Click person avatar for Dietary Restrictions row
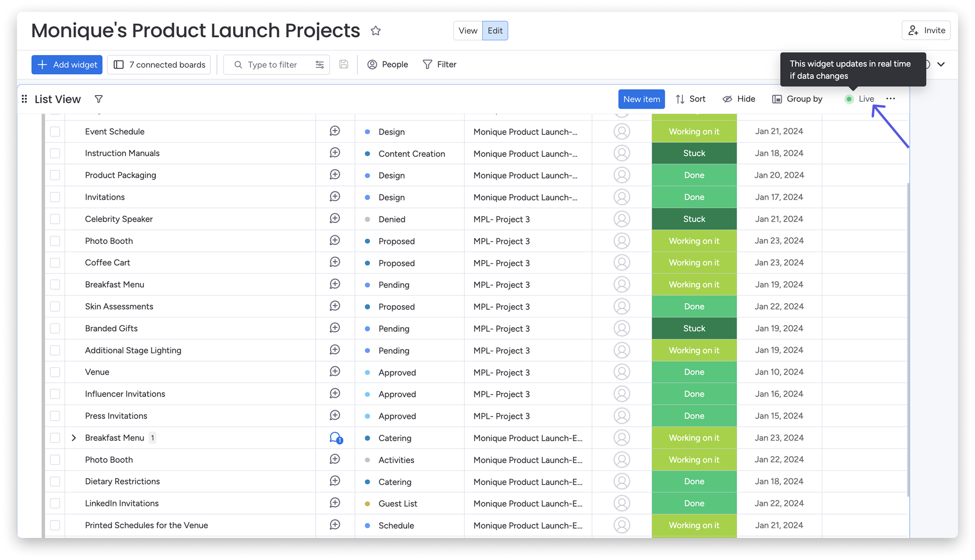The image size is (975, 560). (621, 482)
